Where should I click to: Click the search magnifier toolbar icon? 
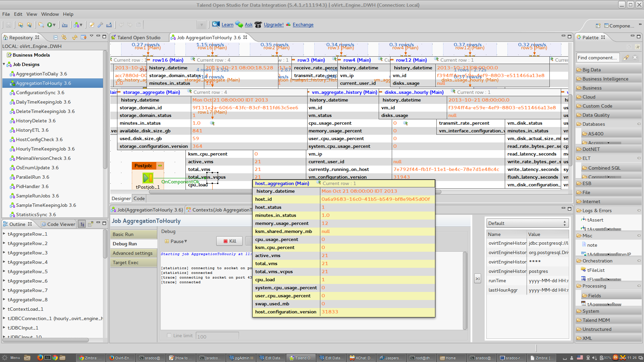pyautogui.click(x=41, y=25)
